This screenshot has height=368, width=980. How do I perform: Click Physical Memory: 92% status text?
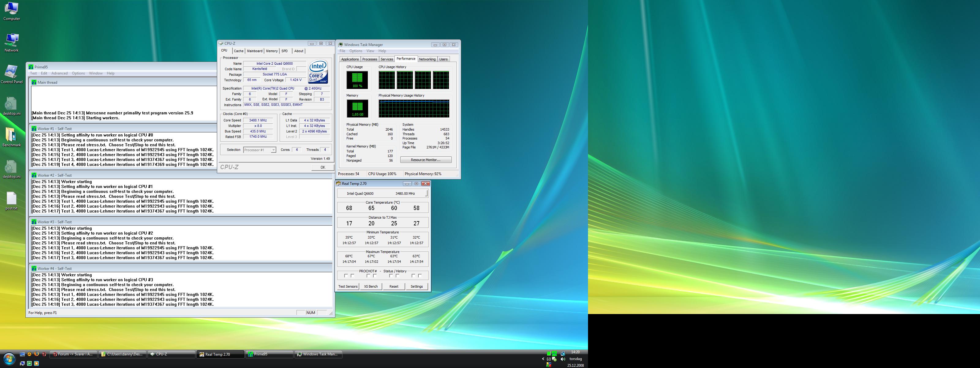[423, 174]
